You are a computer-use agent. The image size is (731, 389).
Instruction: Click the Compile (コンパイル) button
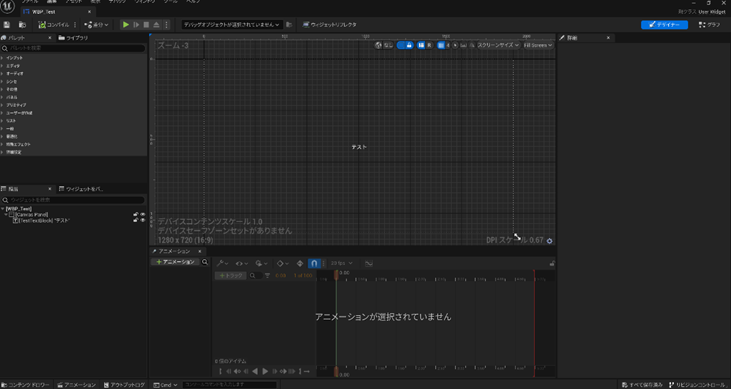click(x=54, y=25)
